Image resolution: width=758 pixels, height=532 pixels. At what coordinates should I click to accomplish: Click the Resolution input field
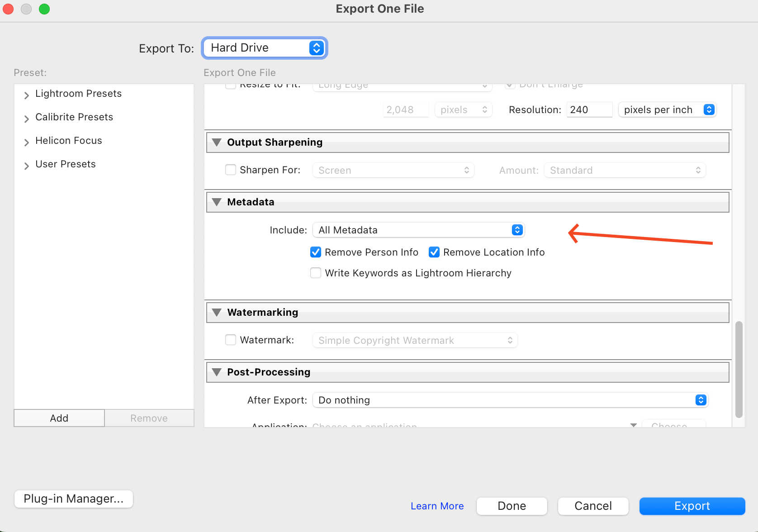pos(589,110)
